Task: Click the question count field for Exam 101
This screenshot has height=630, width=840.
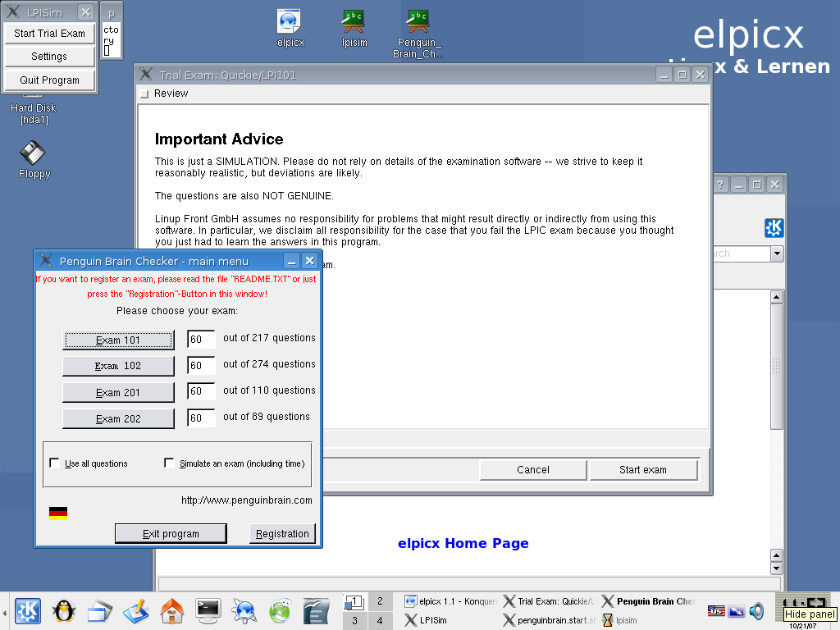Action: tap(201, 339)
